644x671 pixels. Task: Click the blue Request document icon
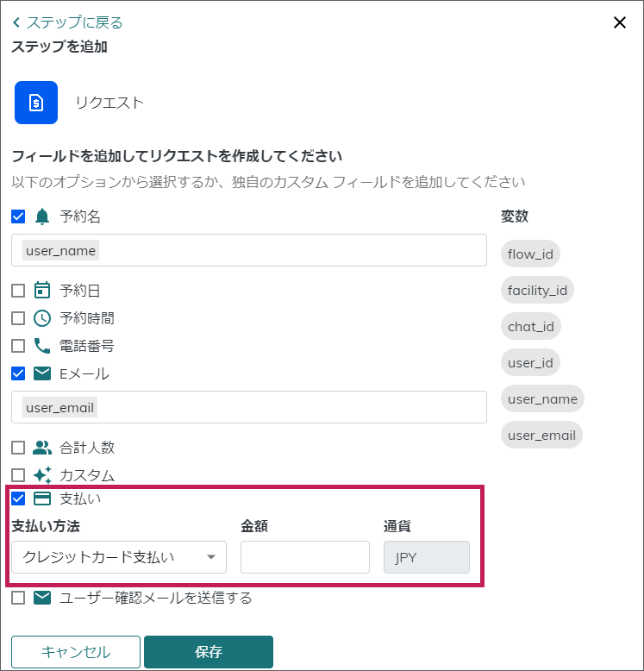pyautogui.click(x=35, y=103)
